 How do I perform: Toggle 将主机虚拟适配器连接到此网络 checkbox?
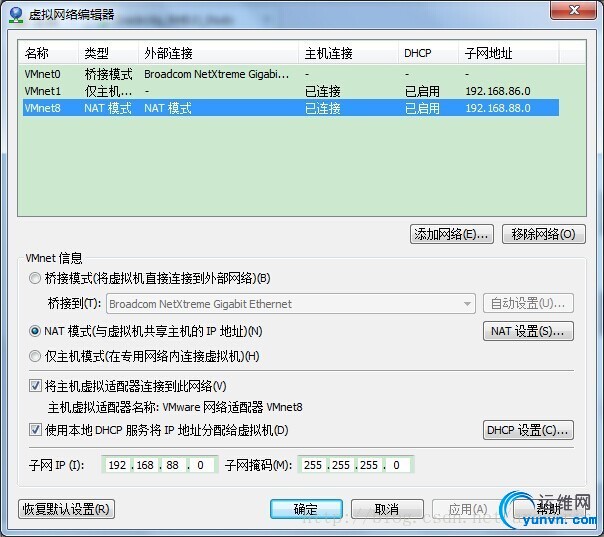(35, 386)
